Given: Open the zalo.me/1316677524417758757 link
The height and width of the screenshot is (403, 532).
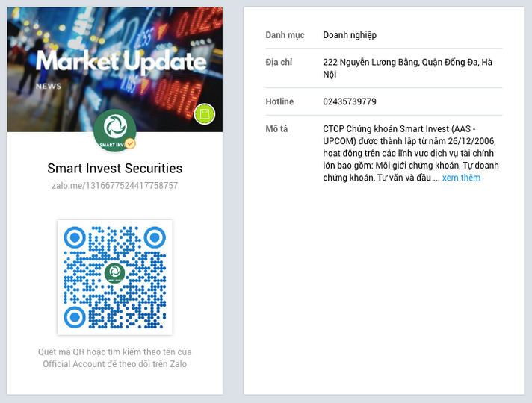Looking at the screenshot, I should [114, 186].
